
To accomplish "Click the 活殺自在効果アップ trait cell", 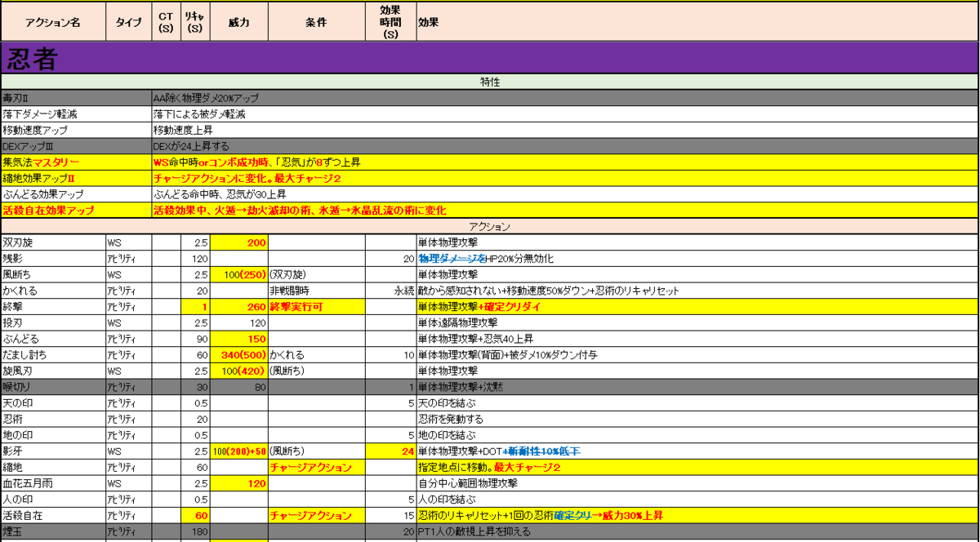I will [x=76, y=211].
